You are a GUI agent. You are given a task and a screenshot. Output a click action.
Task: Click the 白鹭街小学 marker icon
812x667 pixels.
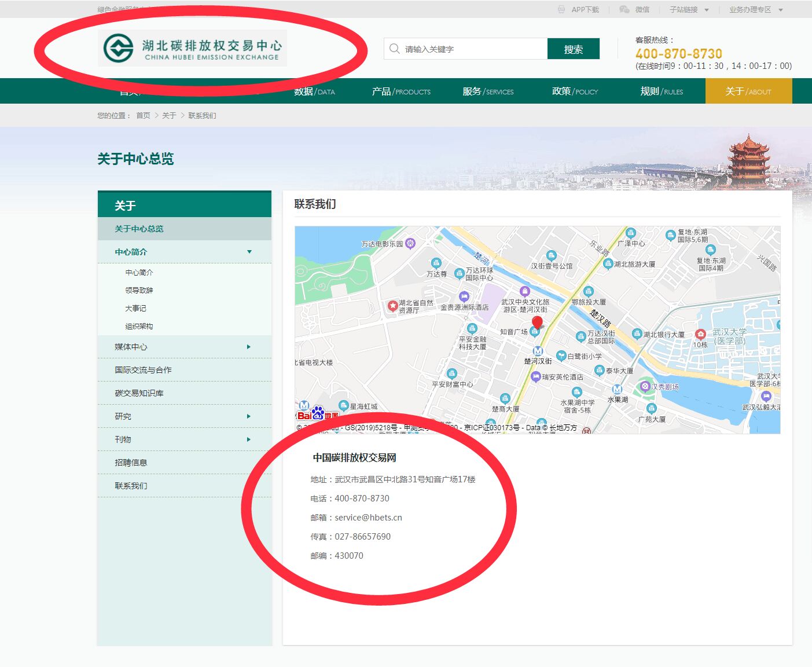coord(561,356)
